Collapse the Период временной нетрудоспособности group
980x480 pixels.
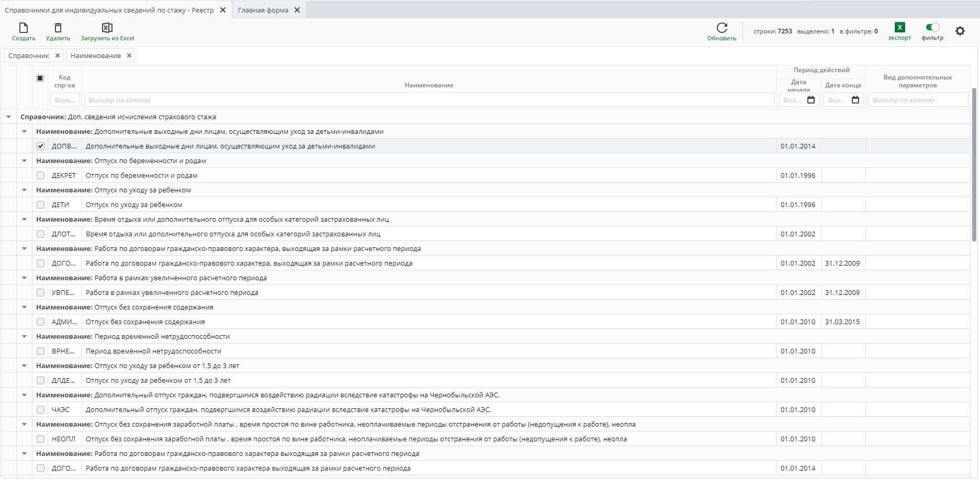[25, 337]
